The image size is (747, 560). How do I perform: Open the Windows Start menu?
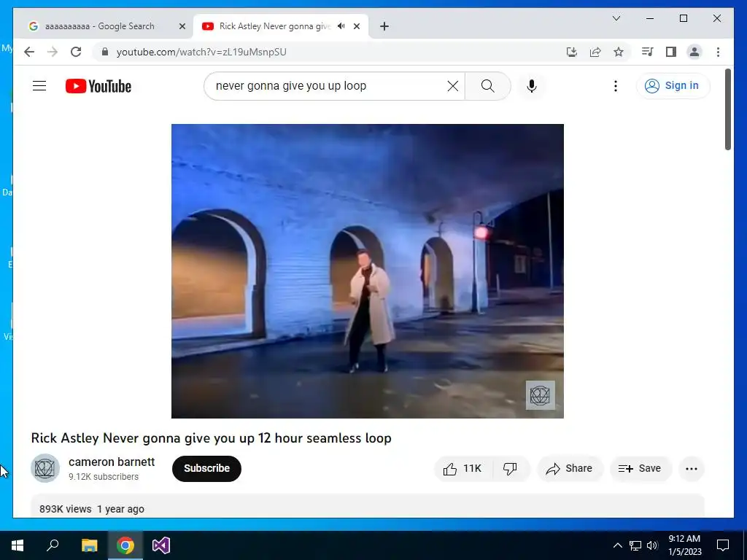18,545
